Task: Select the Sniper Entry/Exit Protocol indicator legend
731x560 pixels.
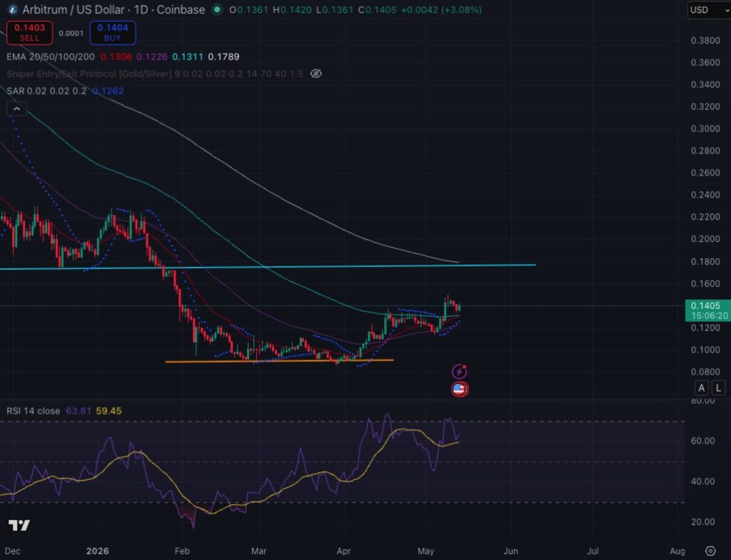Action: pyautogui.click(x=154, y=73)
